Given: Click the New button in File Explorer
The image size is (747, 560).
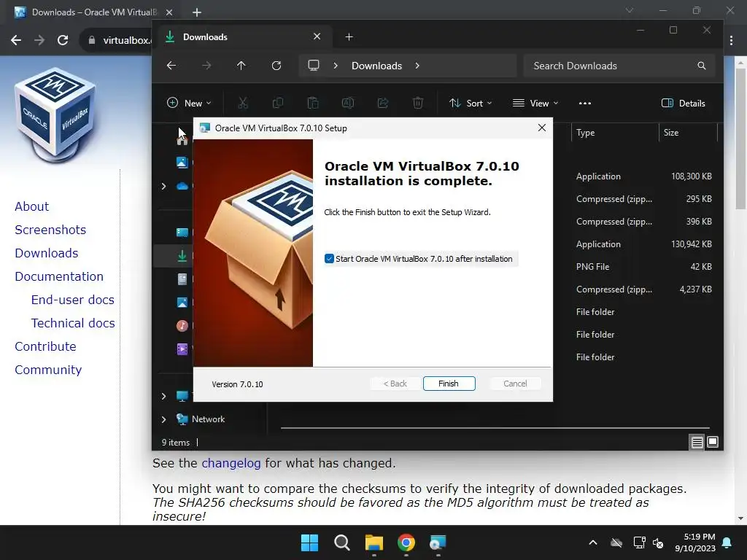Looking at the screenshot, I should 189,103.
